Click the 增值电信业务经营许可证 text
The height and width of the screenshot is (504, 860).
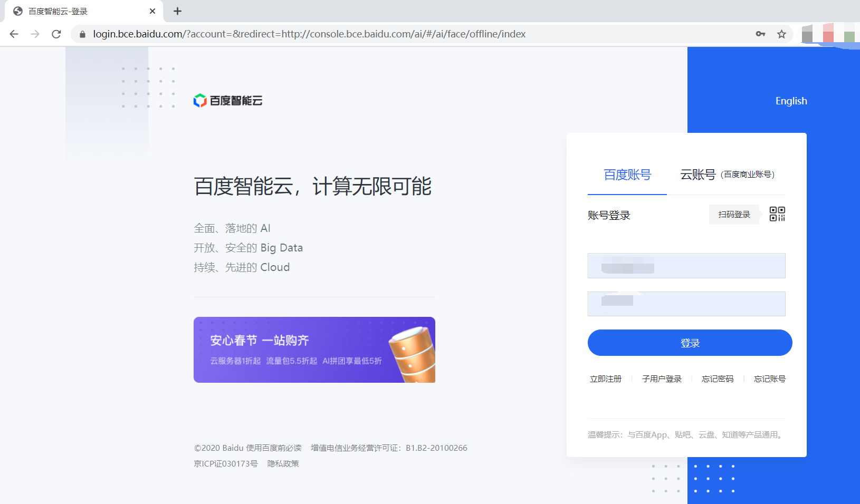[389, 448]
